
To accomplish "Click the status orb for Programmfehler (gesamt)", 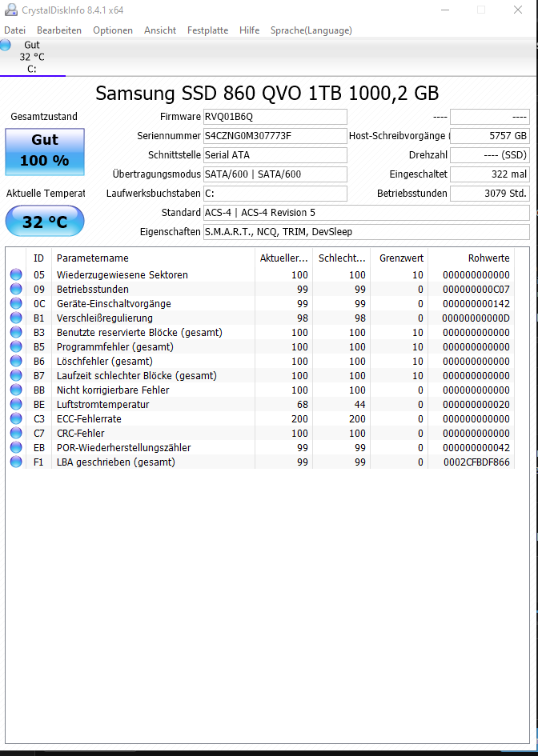I will click(x=16, y=346).
